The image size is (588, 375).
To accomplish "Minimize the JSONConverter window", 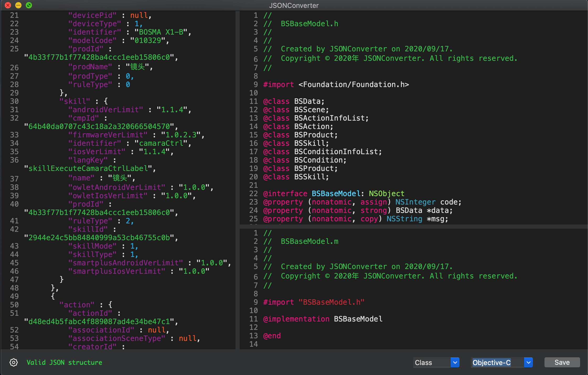I will (18, 5).
